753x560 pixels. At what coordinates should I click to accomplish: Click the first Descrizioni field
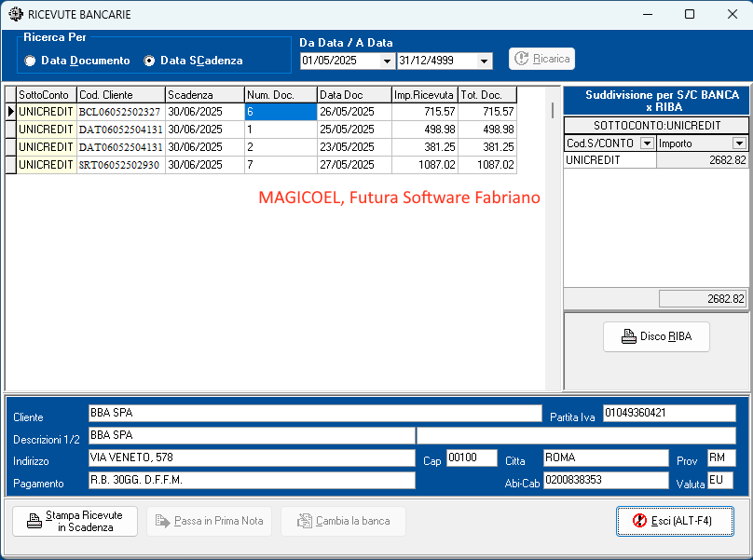point(252,435)
